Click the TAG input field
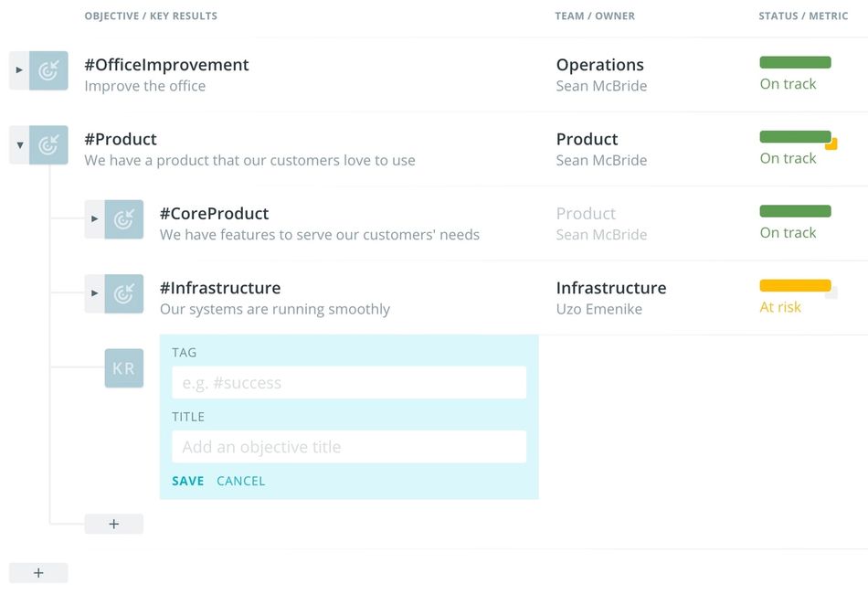 (348, 383)
